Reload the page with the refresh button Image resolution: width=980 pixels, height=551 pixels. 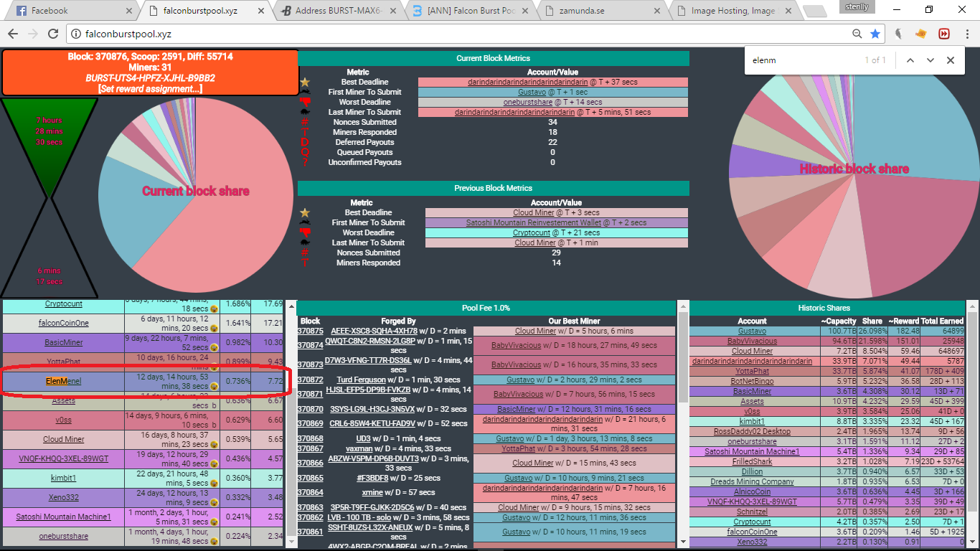[52, 34]
